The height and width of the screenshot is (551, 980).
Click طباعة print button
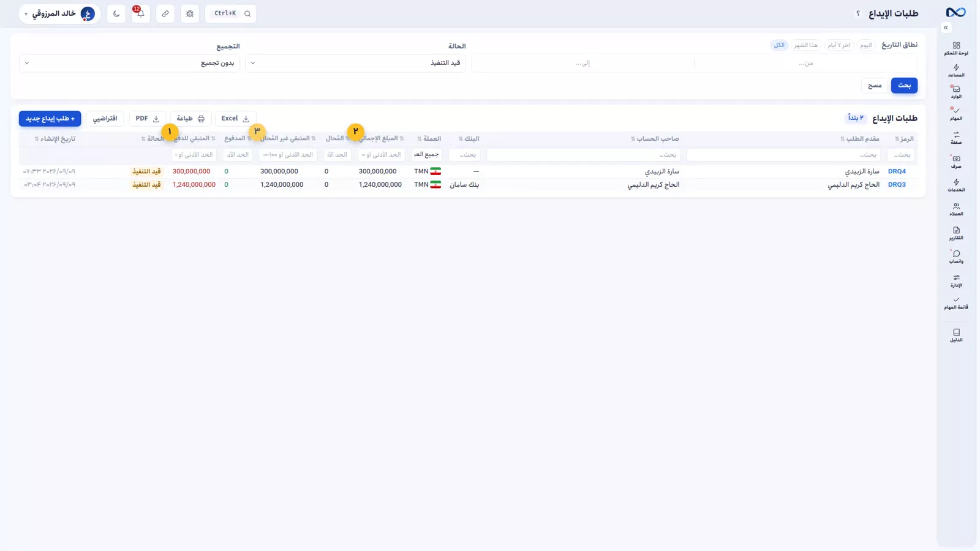click(191, 119)
